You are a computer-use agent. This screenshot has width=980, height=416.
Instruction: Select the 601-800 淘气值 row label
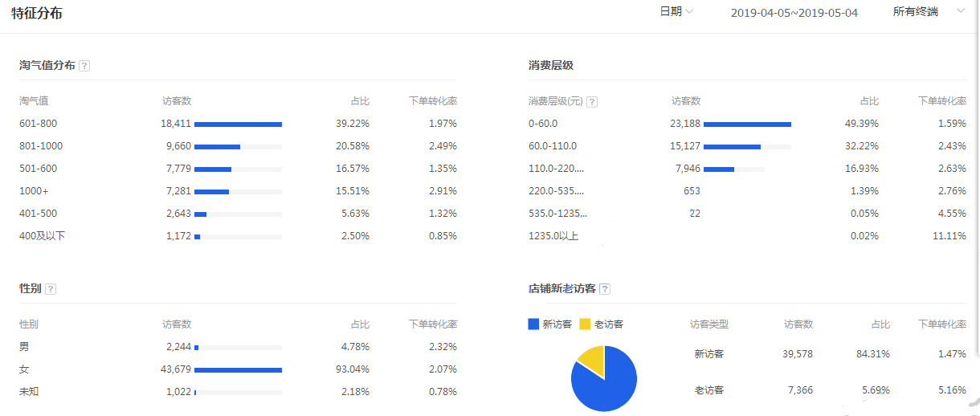[39, 124]
